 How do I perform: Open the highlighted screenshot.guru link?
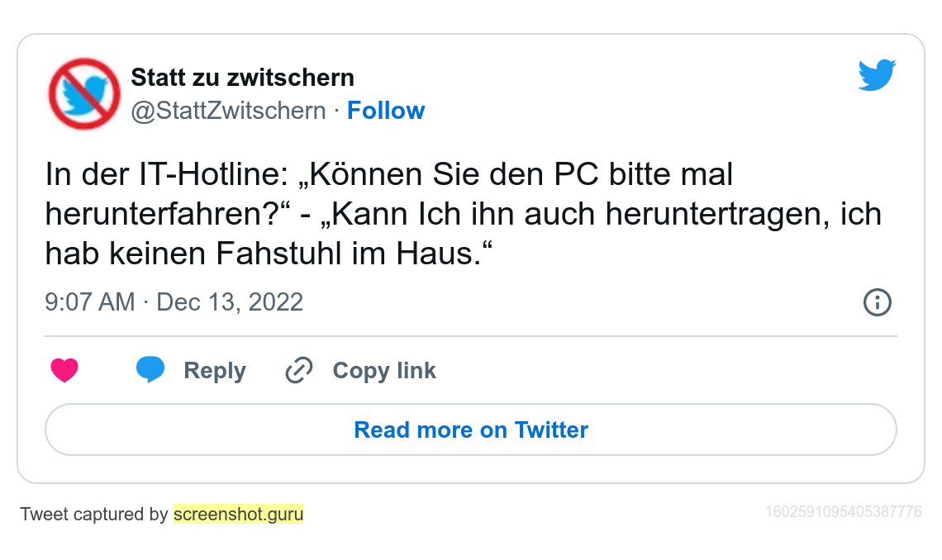(x=238, y=515)
